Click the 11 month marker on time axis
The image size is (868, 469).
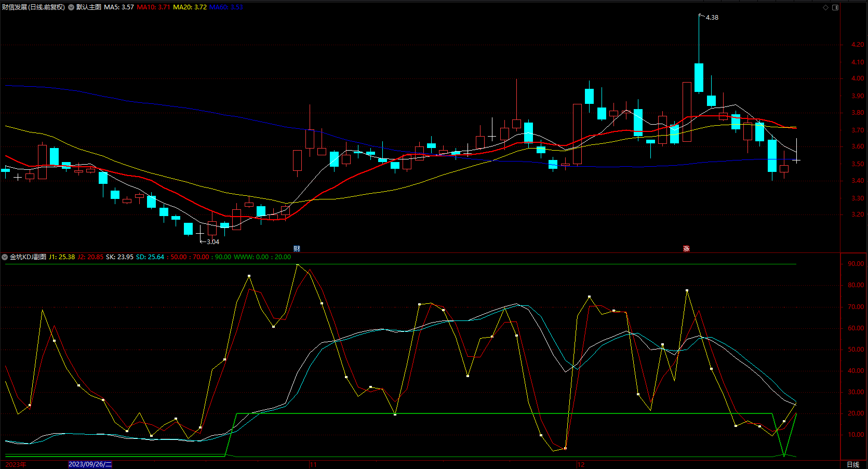pyautogui.click(x=313, y=465)
